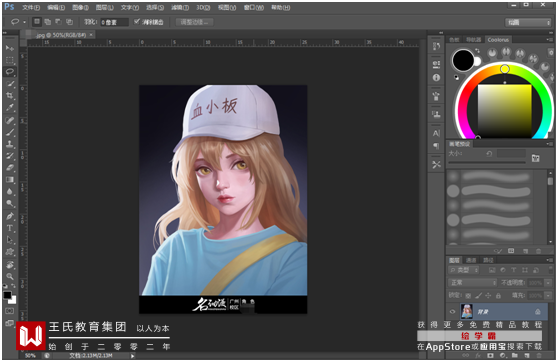Open the 文件(F) menu
Screen dimensions: 558x362
click(x=31, y=7)
